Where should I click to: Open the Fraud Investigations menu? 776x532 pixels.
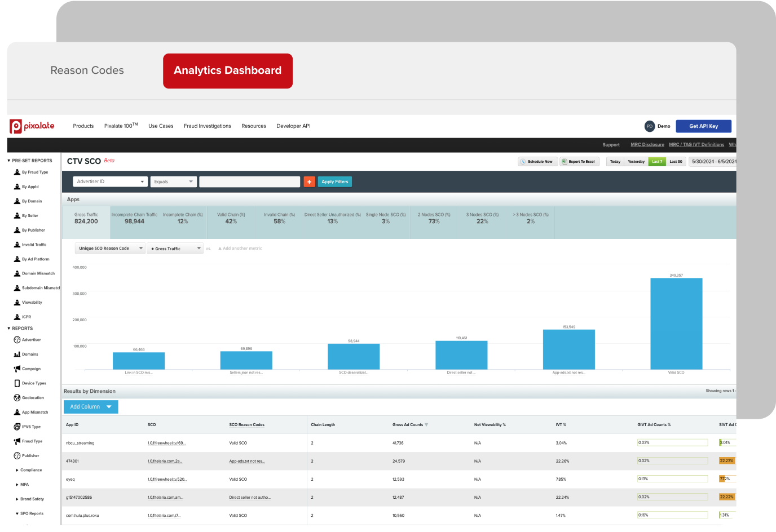pos(207,126)
